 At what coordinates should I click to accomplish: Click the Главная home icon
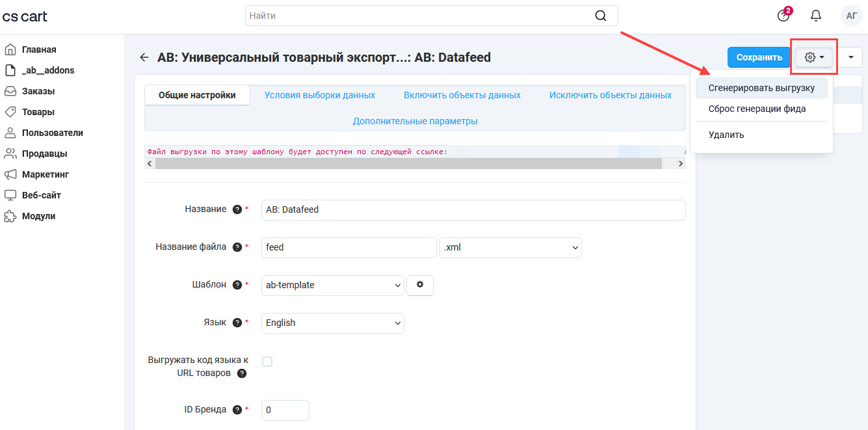tap(10, 49)
